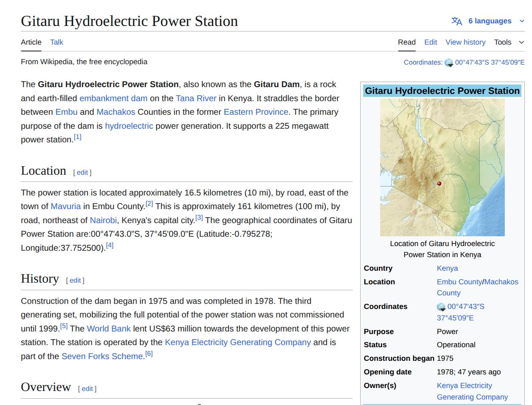This screenshot has width=532, height=405.
Task: Follow the Eastern Province link
Action: [256, 112]
